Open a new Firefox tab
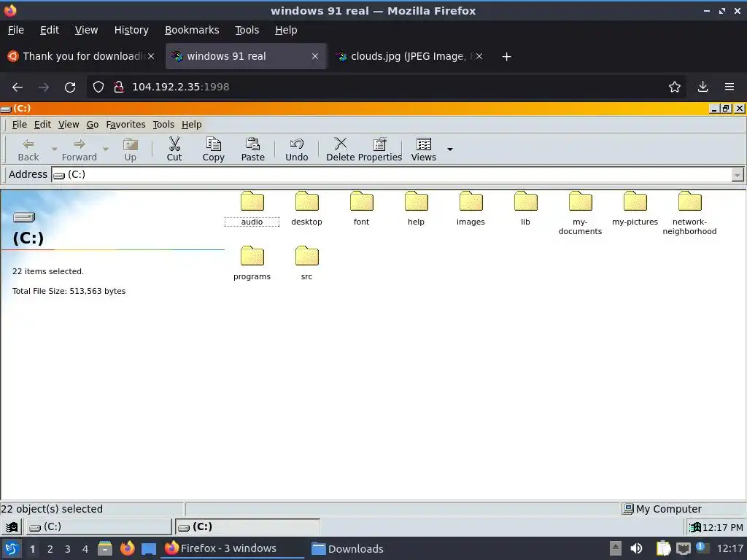This screenshot has width=747, height=560. (506, 57)
